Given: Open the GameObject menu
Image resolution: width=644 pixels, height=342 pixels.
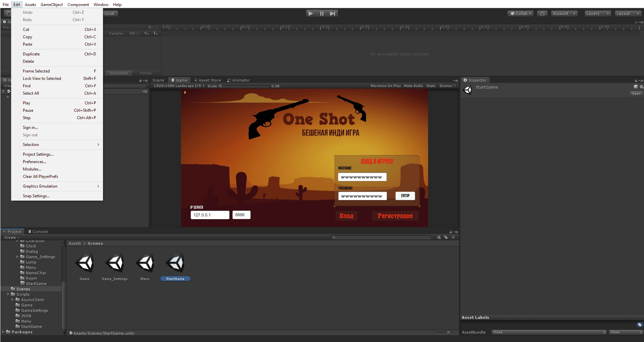Looking at the screenshot, I should [52, 5].
